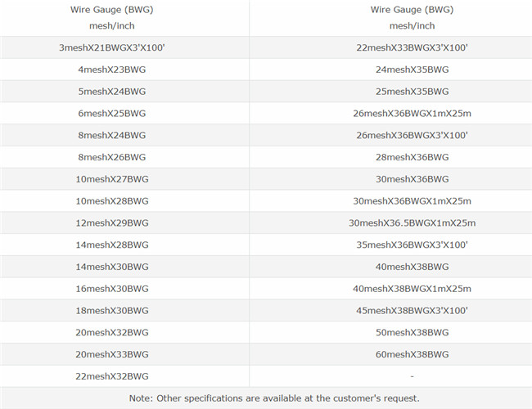The width and height of the screenshot is (532, 409).
Task: Click the 60meshX38BWG table cell
Action: pos(412,354)
